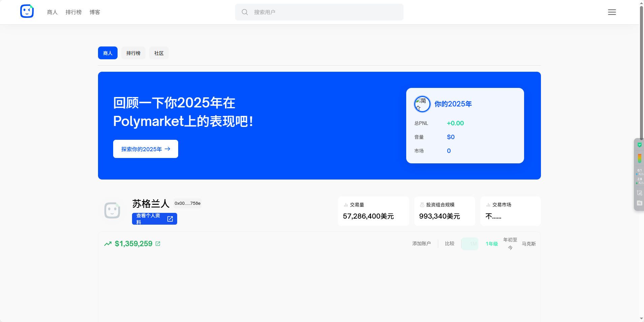Click the green trend arrow icon

108,244
